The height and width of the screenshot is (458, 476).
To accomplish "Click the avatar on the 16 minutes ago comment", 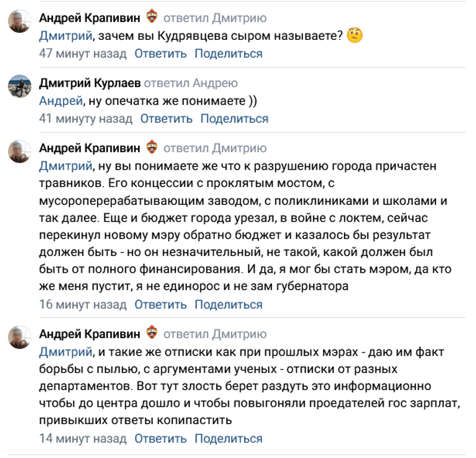I will click(19, 152).
